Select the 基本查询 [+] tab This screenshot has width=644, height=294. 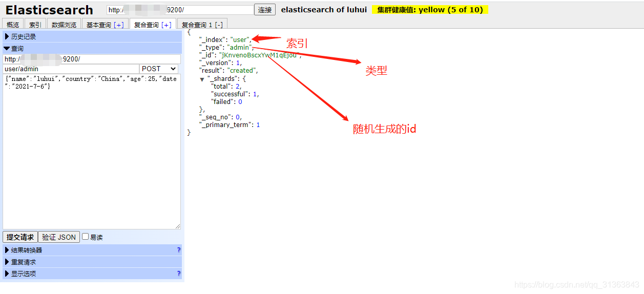click(105, 25)
